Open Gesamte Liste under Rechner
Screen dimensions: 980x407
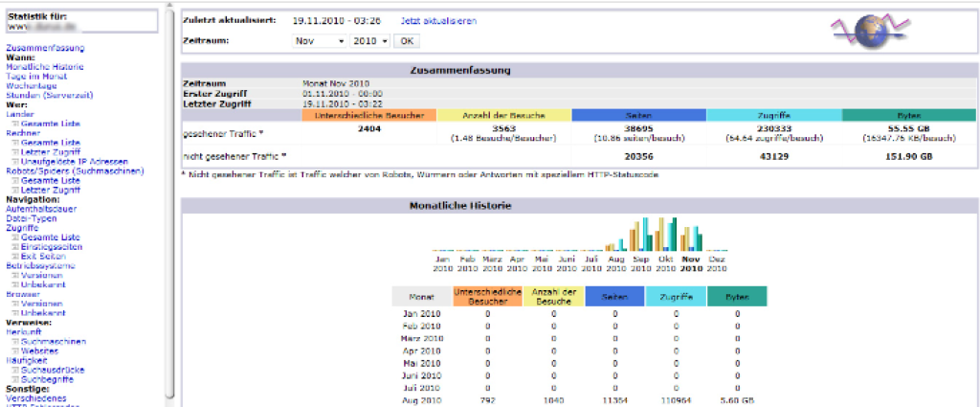pyautogui.click(x=50, y=143)
